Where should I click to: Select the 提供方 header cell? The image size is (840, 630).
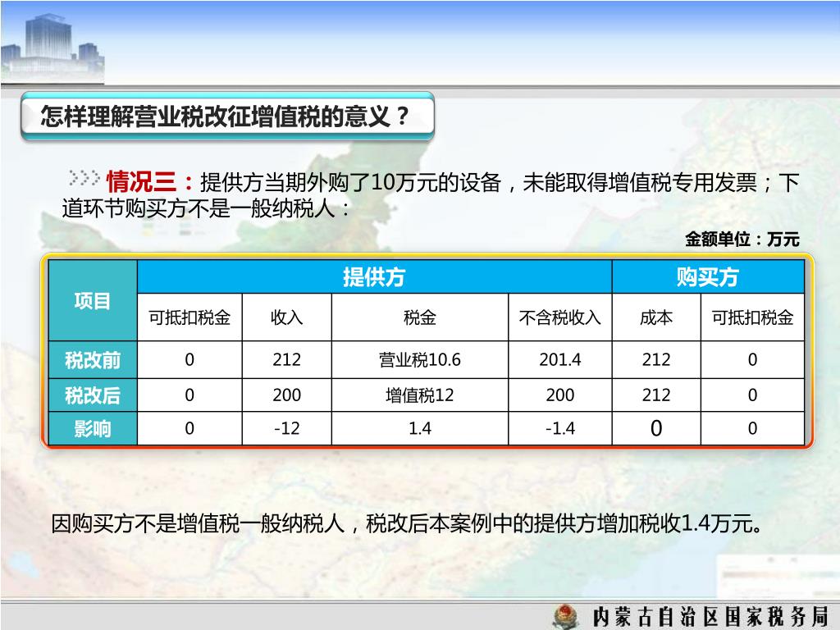(374, 277)
